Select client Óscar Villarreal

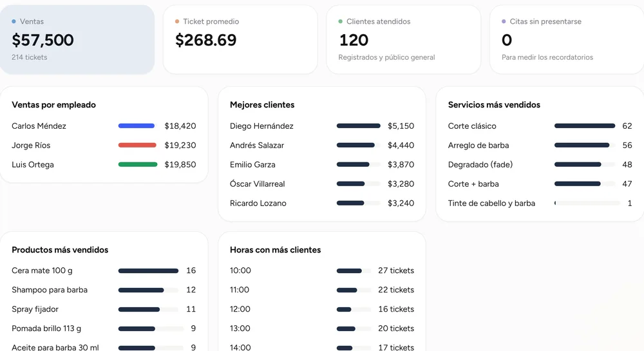pyautogui.click(x=258, y=184)
